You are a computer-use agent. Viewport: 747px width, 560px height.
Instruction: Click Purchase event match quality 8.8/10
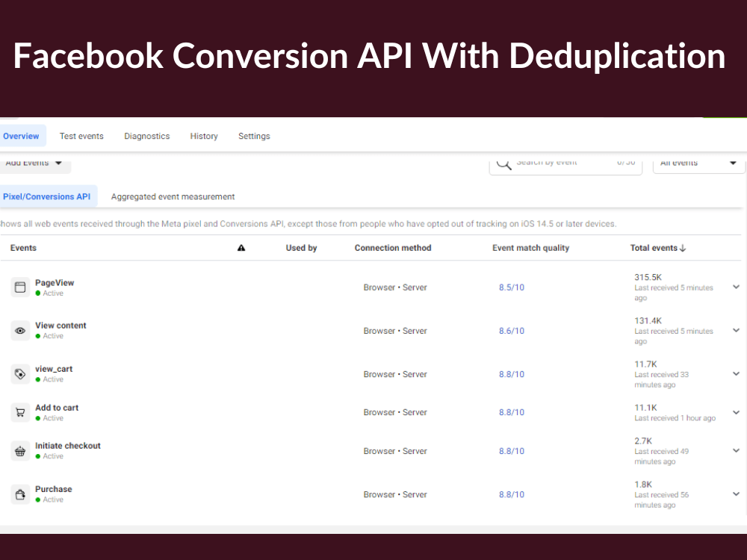point(511,494)
